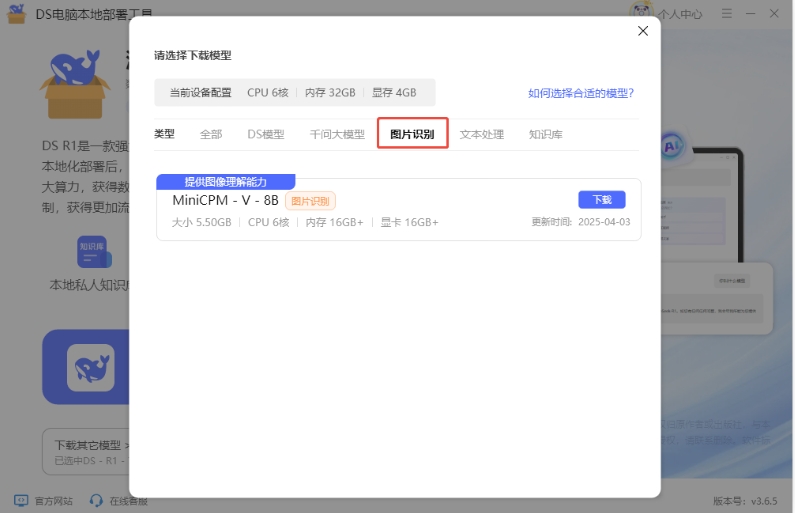Close the DS deployment tool main window
Screen dimensions: 795x513
point(774,14)
